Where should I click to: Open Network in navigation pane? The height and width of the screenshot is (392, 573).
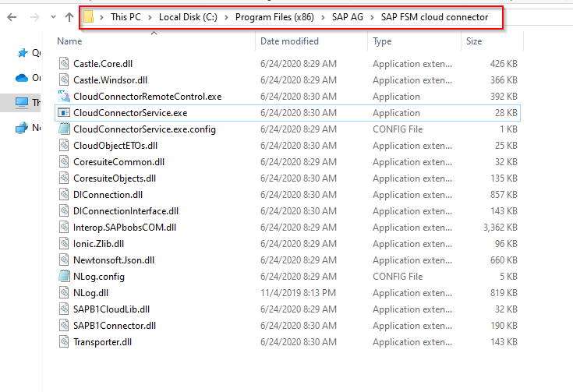(x=29, y=128)
